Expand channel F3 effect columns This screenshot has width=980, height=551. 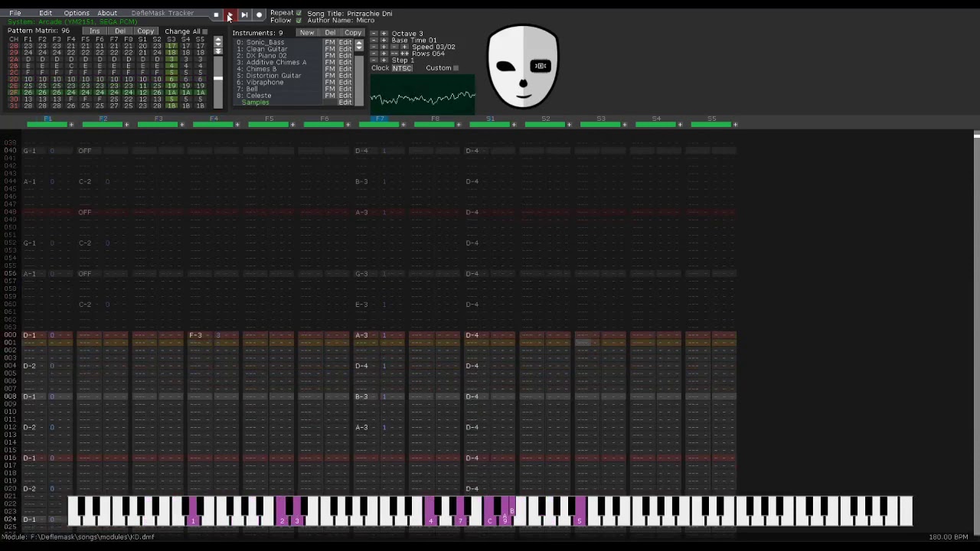181,124
